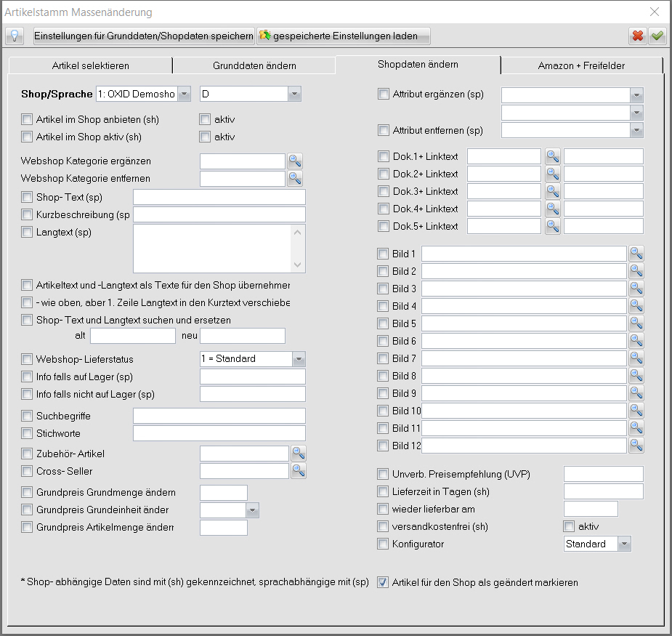Browse file for Dok.5+ Linktext

pos(553,226)
